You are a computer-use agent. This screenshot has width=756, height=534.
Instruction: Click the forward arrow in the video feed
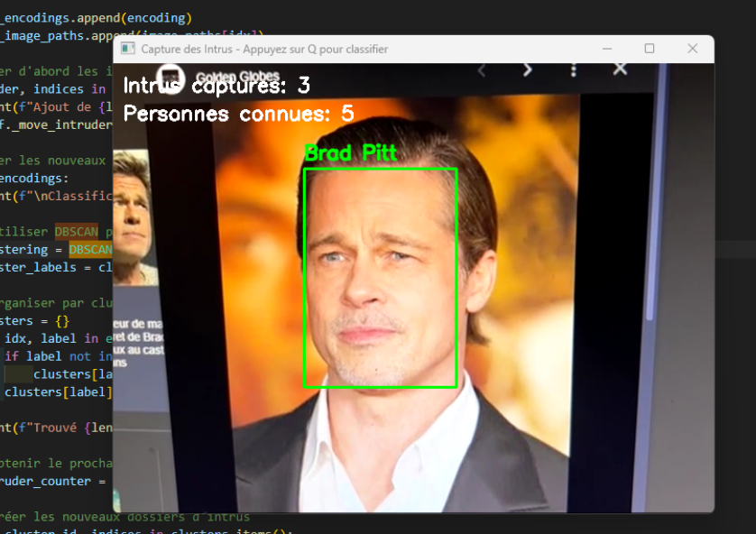tap(528, 69)
